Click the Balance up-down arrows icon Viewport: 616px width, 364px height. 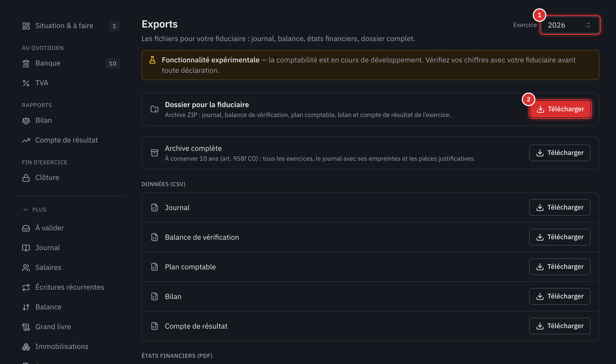[26, 307]
